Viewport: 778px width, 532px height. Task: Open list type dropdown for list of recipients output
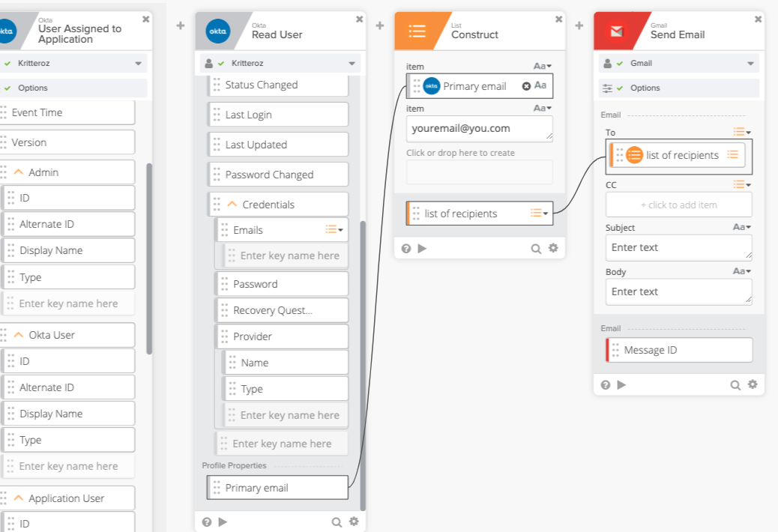pyautogui.click(x=540, y=214)
